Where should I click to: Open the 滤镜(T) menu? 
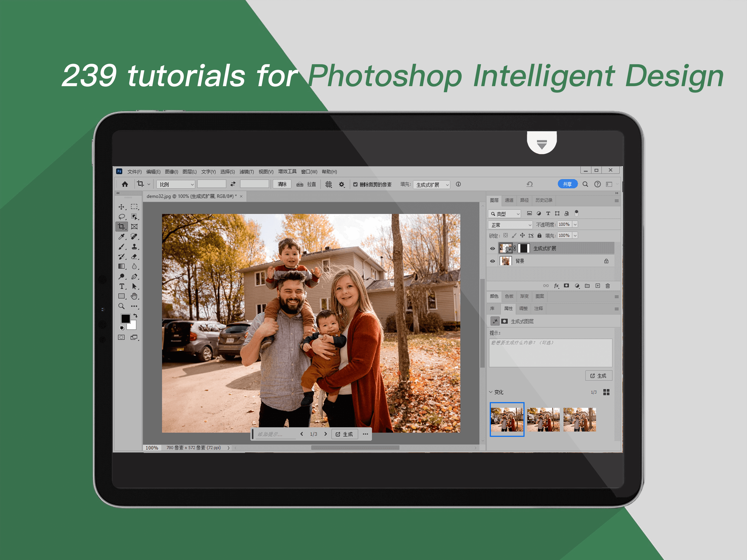(247, 171)
